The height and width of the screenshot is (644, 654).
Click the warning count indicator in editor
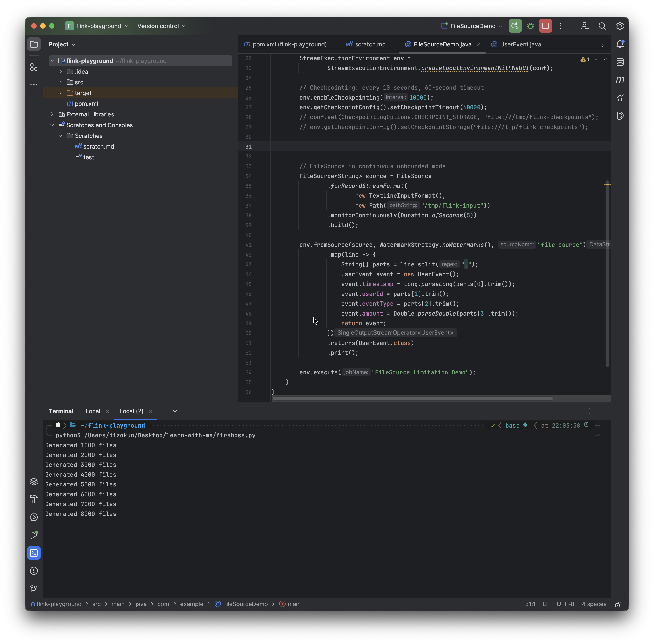[585, 60]
